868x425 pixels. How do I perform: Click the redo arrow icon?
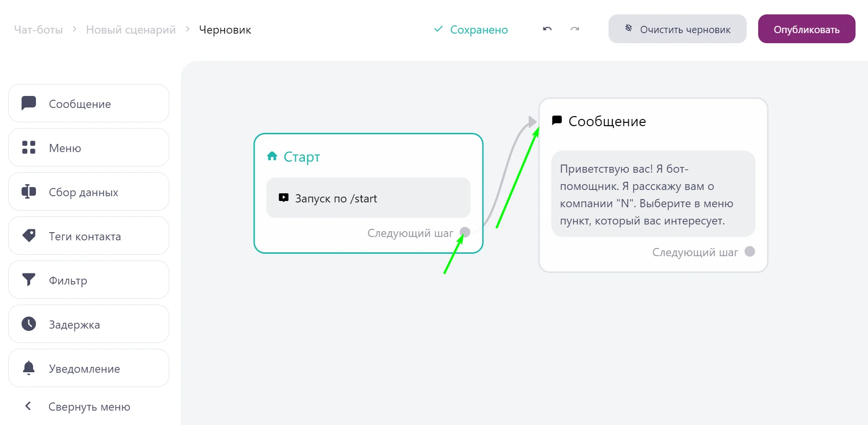[575, 29]
